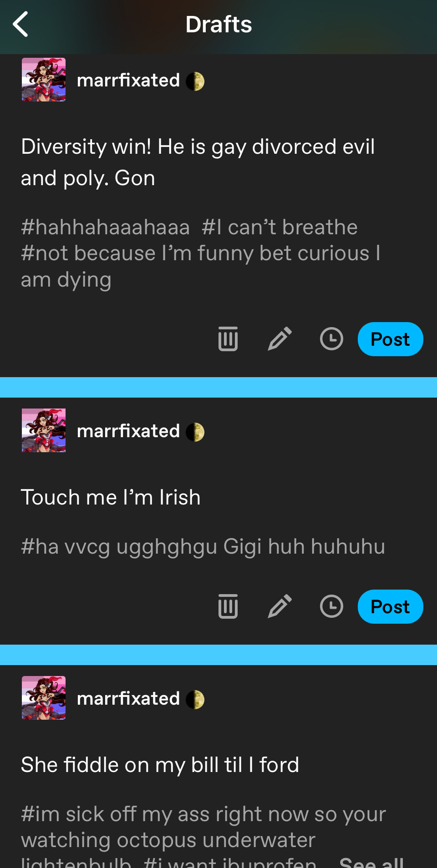Open avatar on the "Touch me I'm Irish" draft
This screenshot has width=437, height=868.
(x=44, y=430)
